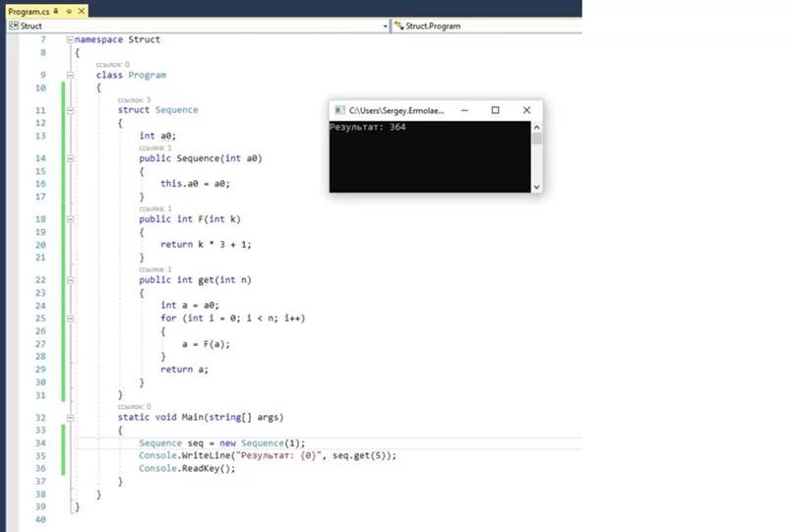Collapse the for loop block
The width and height of the screenshot is (787, 532).
point(70,319)
